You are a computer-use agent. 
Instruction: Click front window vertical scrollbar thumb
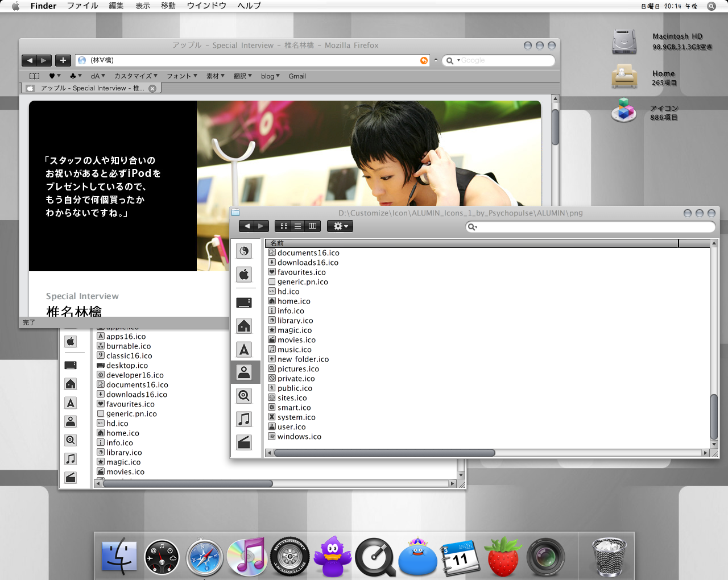[714, 417]
